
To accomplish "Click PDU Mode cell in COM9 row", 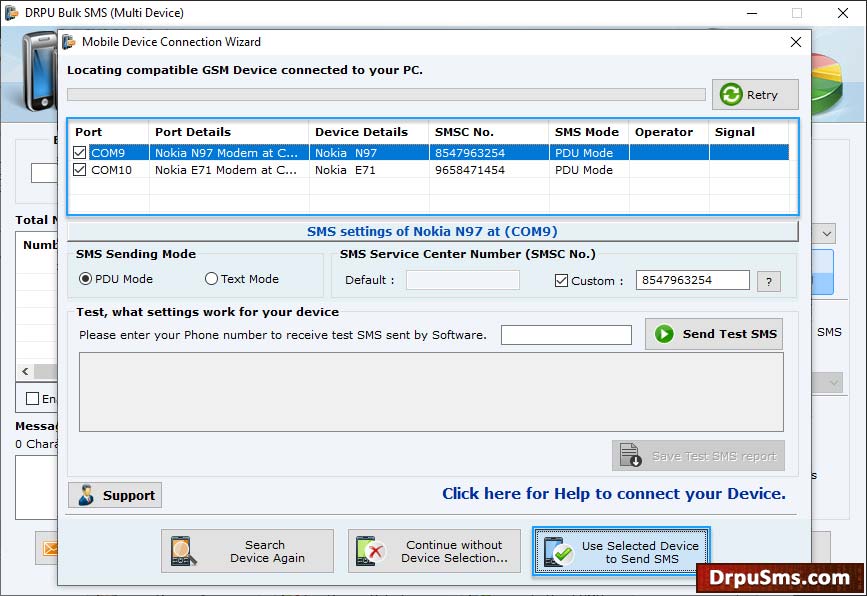I will click(x=589, y=153).
